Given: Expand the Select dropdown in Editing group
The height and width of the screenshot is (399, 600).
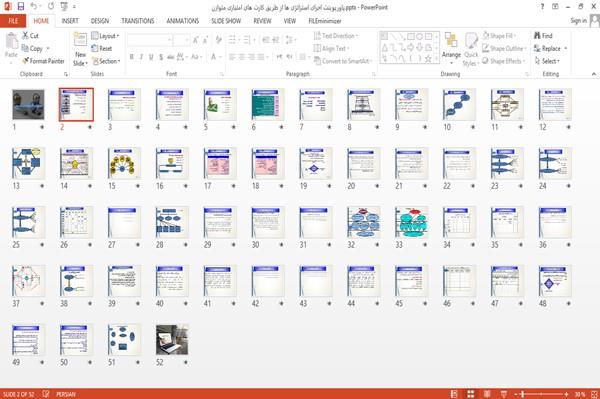Looking at the screenshot, I should pyautogui.click(x=547, y=61).
